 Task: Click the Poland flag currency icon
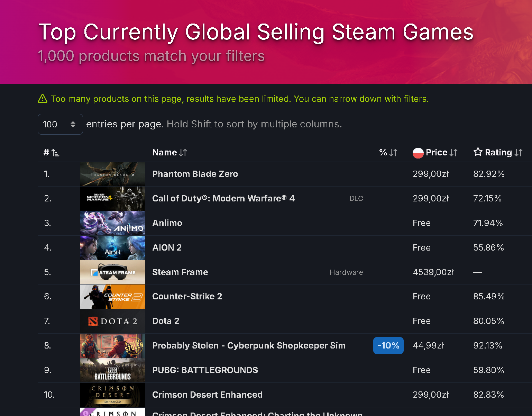point(418,153)
